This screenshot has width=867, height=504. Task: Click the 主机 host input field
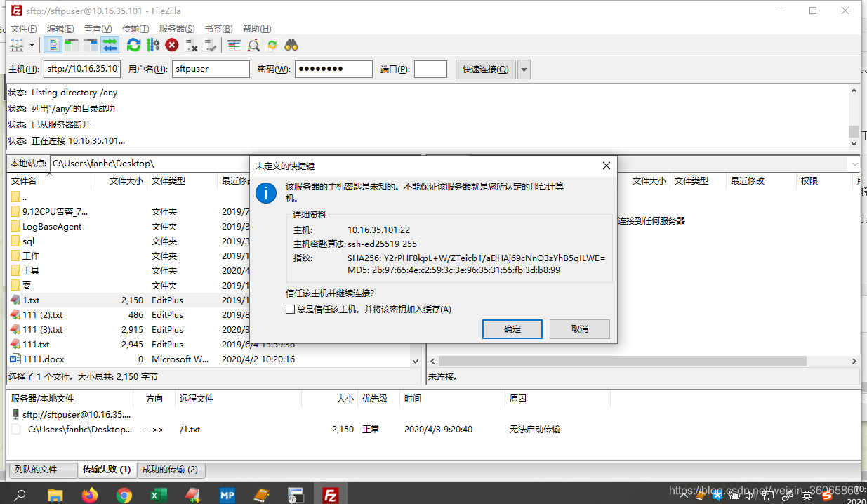(x=82, y=69)
